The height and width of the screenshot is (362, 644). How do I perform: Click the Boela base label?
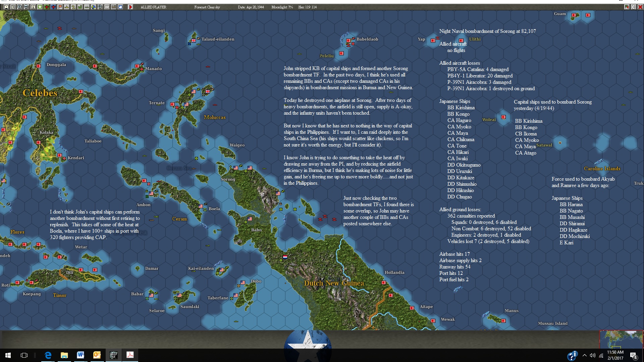tap(214, 208)
